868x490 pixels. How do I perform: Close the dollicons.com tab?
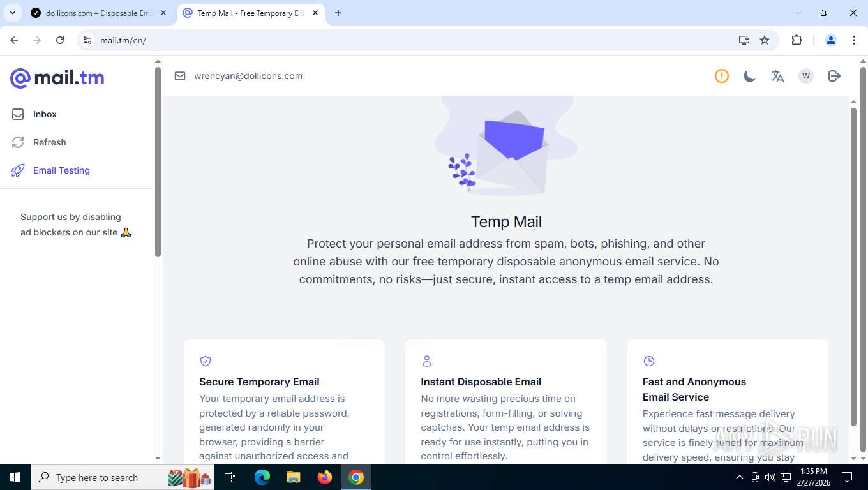164,13
